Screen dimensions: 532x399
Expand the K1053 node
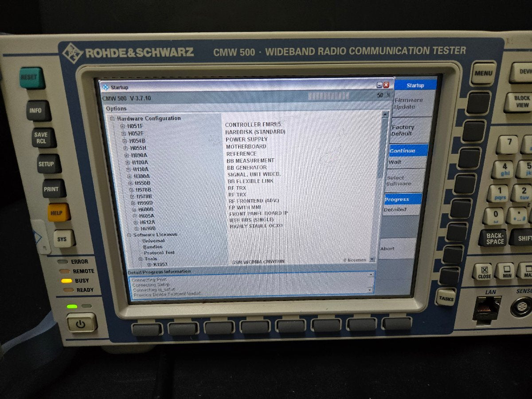tap(149, 265)
